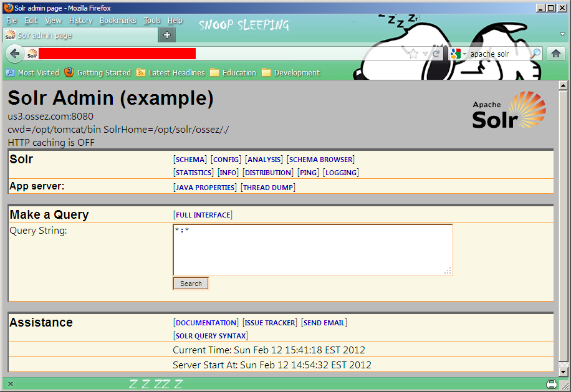Click the page scrollbar down arrow
This screenshot has height=392, width=571.
pyautogui.click(x=564, y=372)
